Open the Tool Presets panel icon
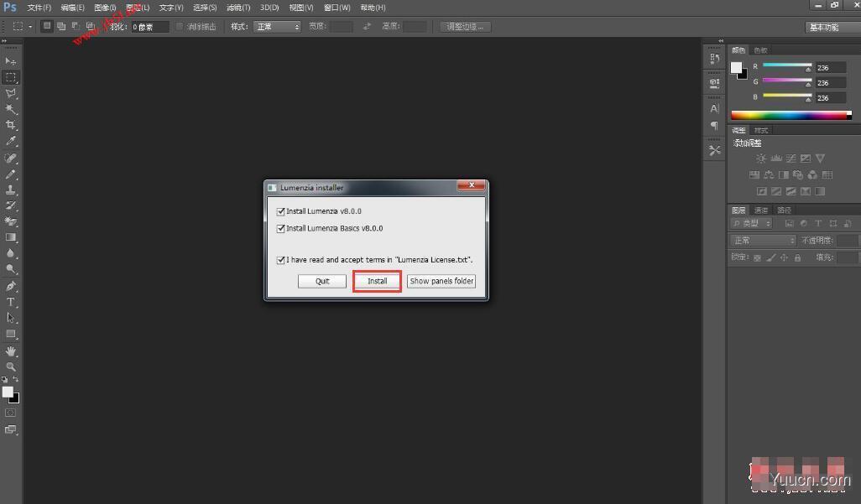Image resolution: width=861 pixels, height=504 pixels. (x=714, y=150)
